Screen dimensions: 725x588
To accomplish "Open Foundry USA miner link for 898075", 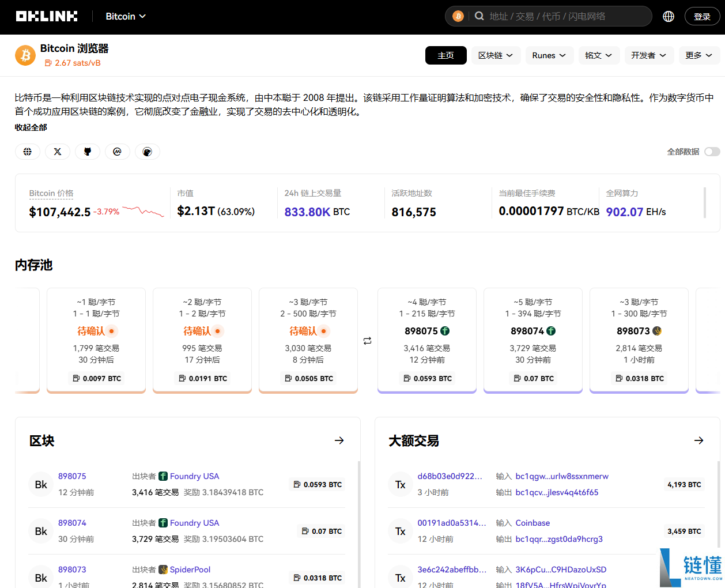I will (x=194, y=476).
